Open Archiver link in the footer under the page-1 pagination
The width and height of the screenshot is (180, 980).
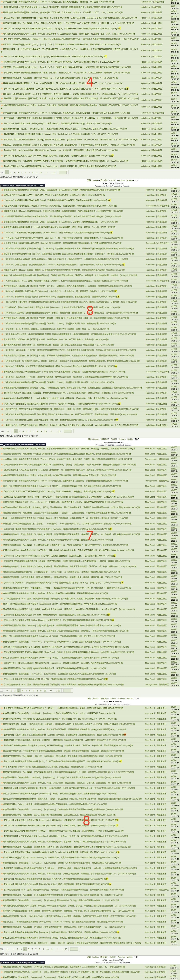click(121, 180)
